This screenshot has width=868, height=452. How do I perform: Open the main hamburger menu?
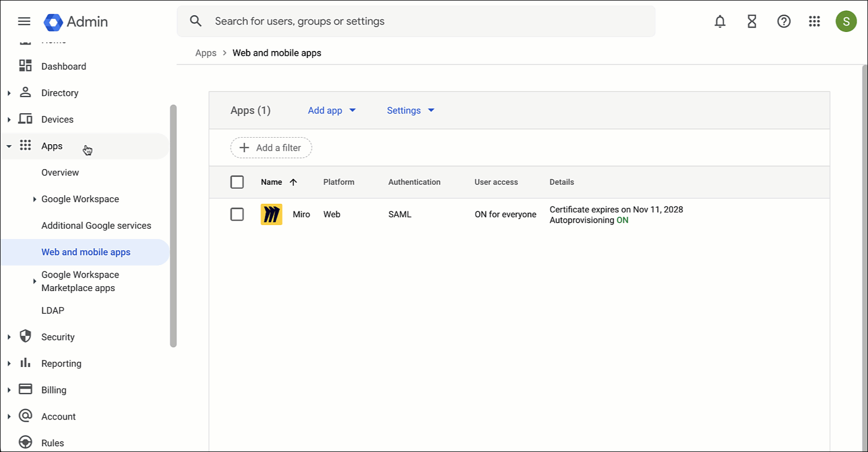pyautogui.click(x=24, y=21)
